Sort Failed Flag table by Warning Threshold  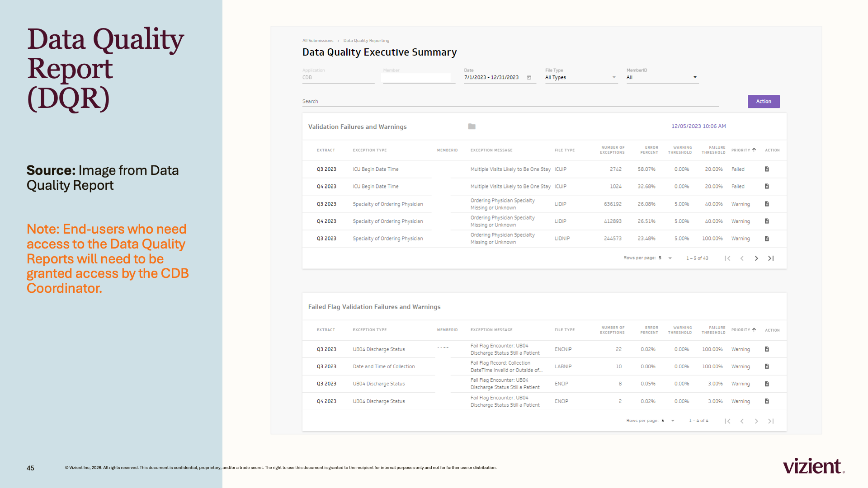pyautogui.click(x=680, y=330)
